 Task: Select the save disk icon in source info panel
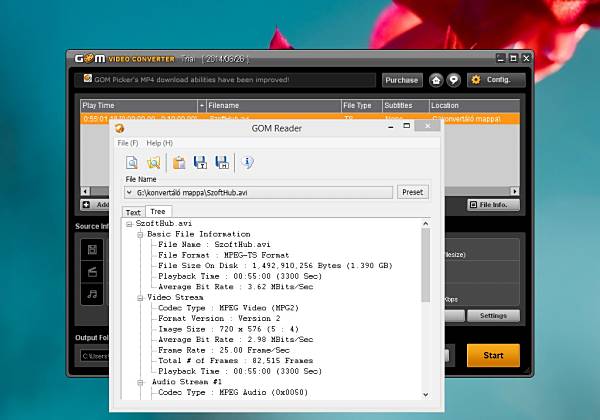pyautogui.click(x=92, y=250)
